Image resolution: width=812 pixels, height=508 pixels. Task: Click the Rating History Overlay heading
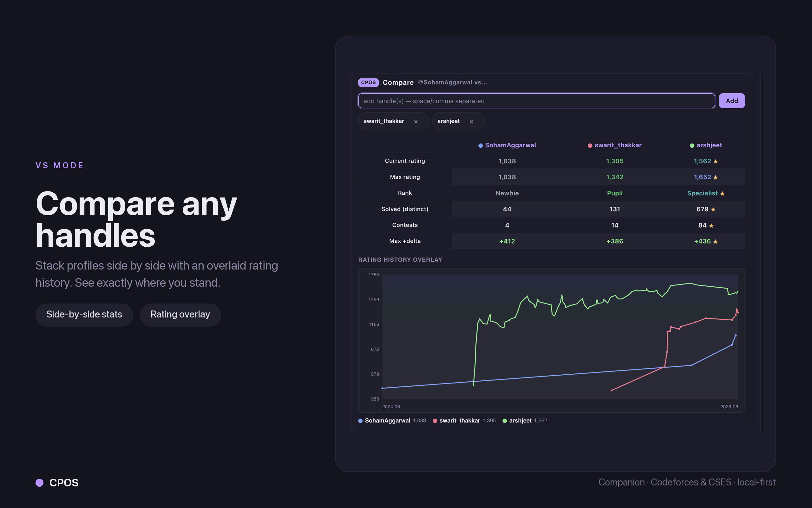point(400,260)
